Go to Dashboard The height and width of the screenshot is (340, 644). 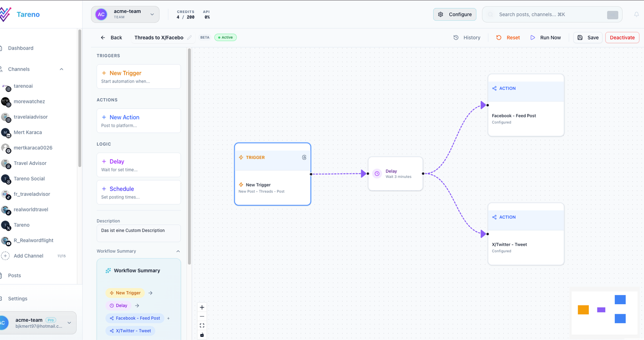click(x=21, y=48)
